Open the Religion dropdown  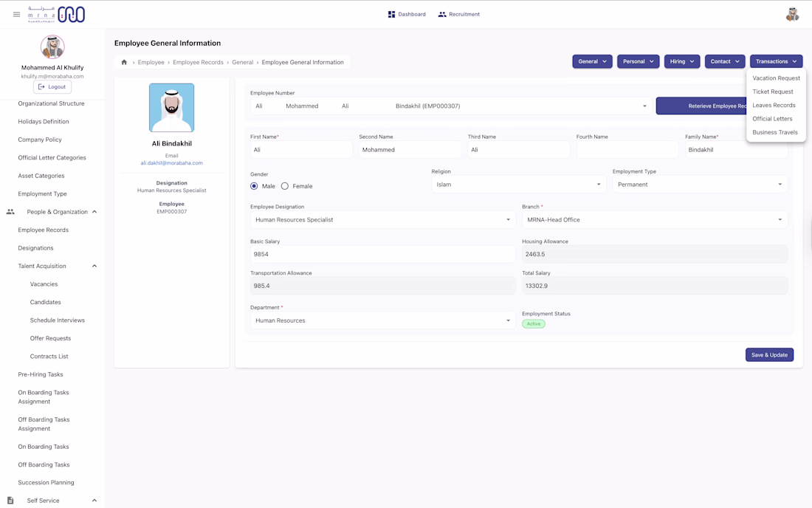click(518, 185)
